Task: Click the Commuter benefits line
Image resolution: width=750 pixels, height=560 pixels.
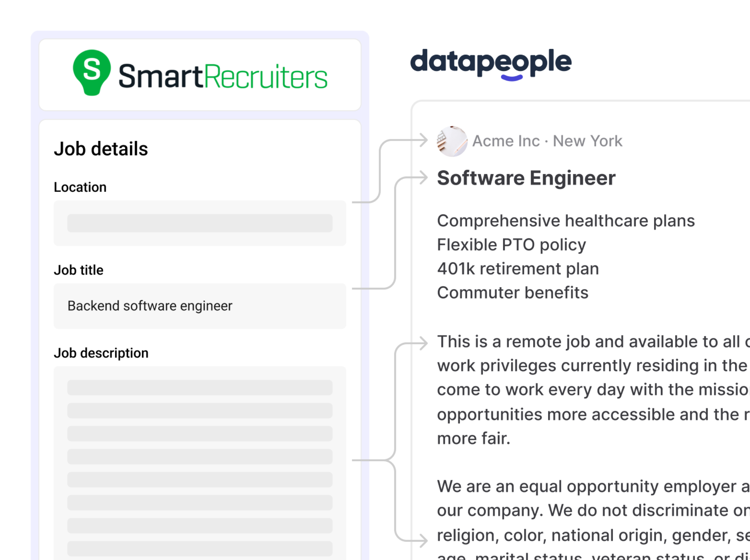Action: click(x=513, y=293)
